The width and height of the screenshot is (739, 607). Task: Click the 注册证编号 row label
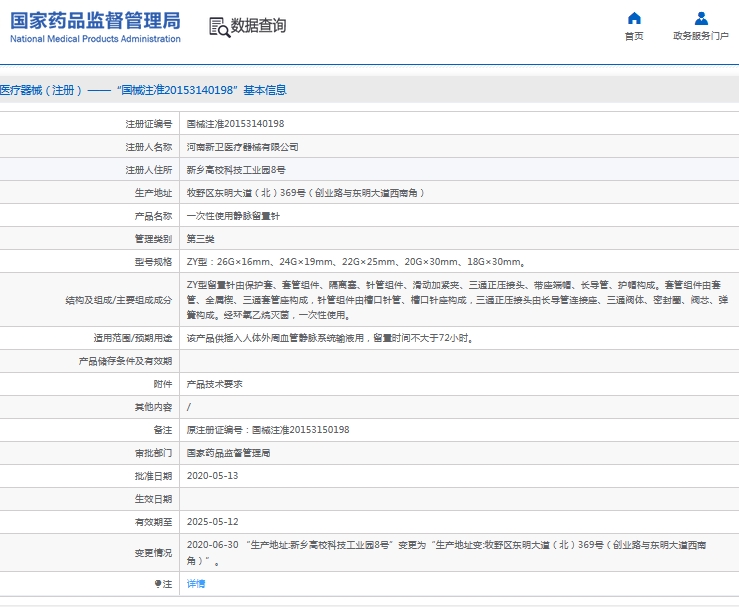tap(148, 124)
